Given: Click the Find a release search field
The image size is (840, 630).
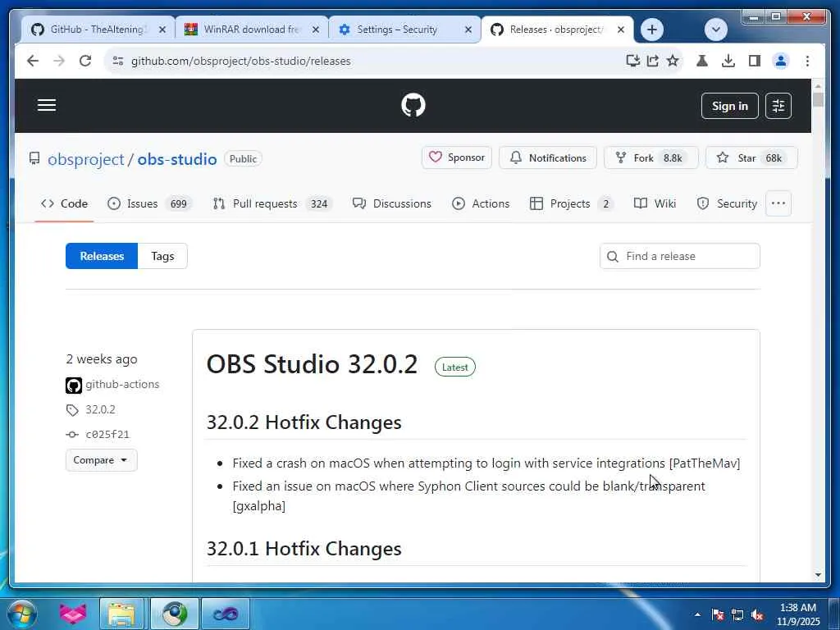Looking at the screenshot, I should [680, 256].
